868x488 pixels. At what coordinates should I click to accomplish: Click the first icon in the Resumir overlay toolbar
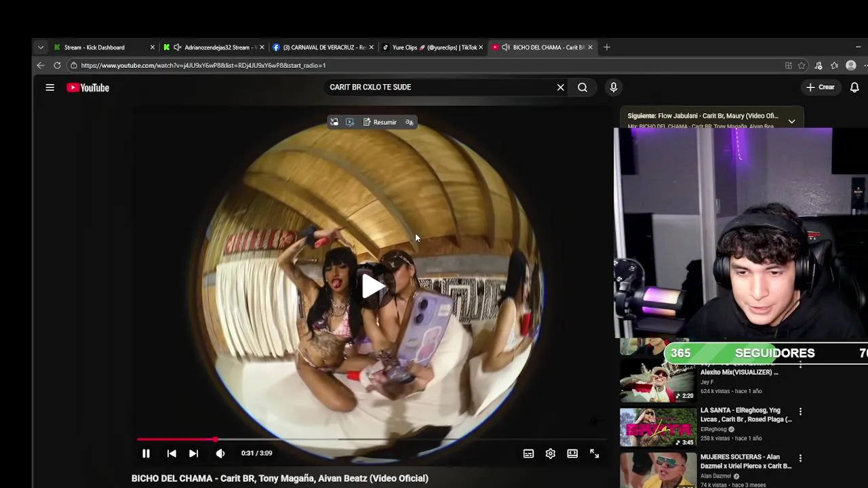pos(334,122)
